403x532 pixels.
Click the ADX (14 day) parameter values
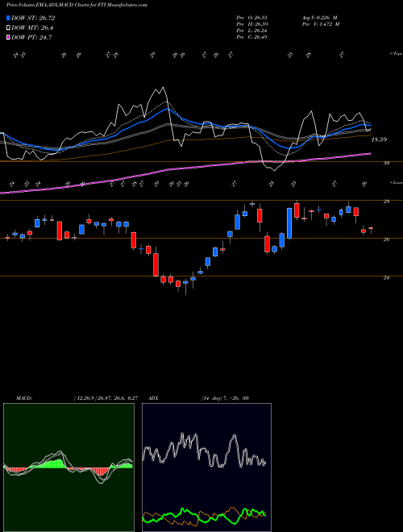click(225, 398)
